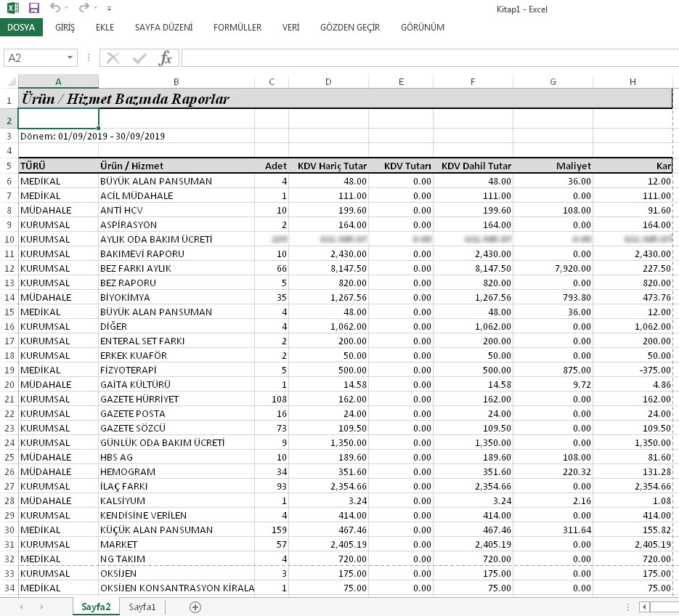This screenshot has width=679, height=616.
Task: Select column A header
Action: (59, 81)
